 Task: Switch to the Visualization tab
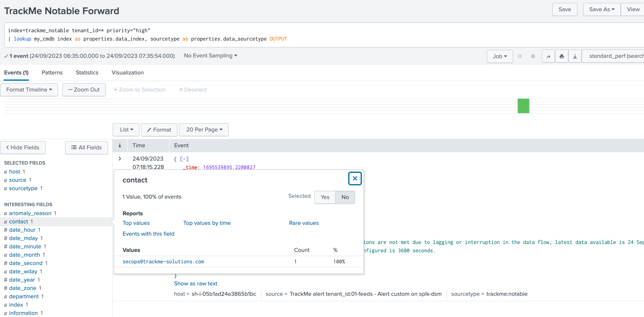(128, 73)
